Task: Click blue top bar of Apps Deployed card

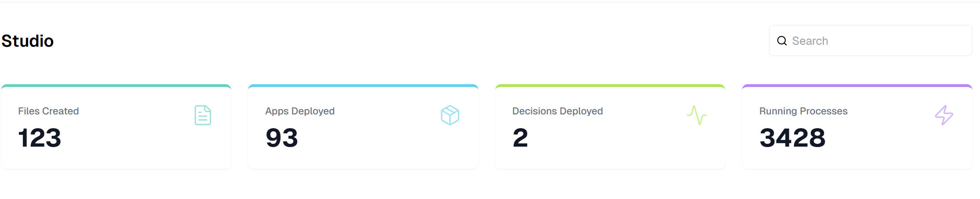Action: point(363,86)
